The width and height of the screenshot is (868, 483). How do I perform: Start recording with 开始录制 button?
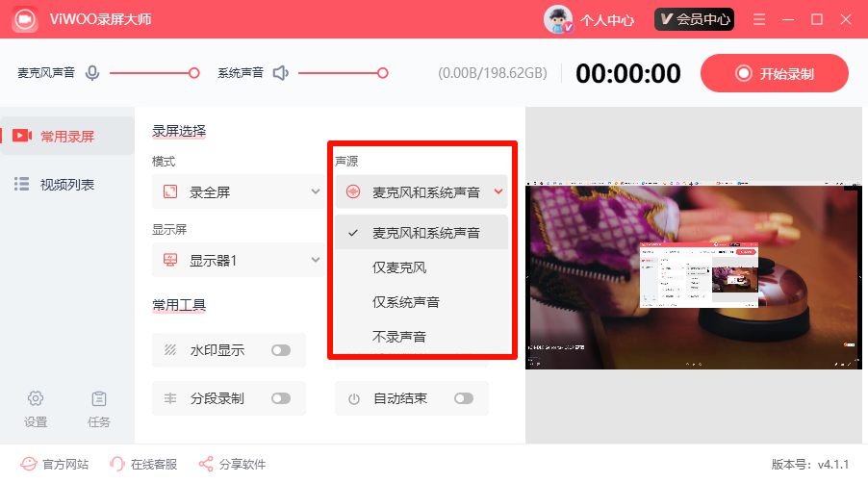[x=775, y=73]
